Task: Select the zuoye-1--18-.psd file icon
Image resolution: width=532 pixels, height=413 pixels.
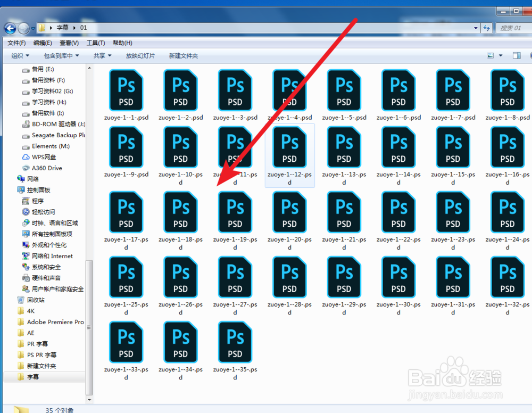Action: click(180, 212)
